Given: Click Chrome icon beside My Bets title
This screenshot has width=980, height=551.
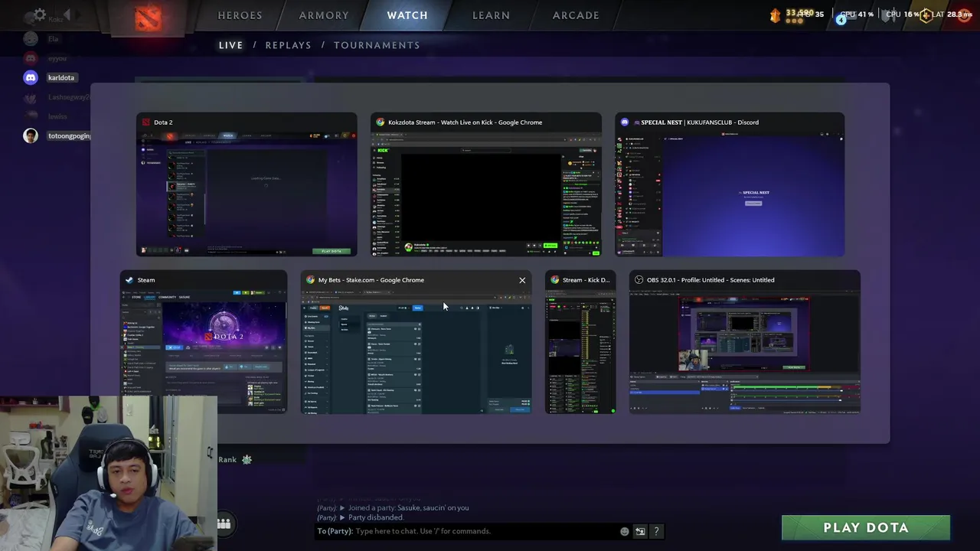Looking at the screenshot, I should [310, 280].
